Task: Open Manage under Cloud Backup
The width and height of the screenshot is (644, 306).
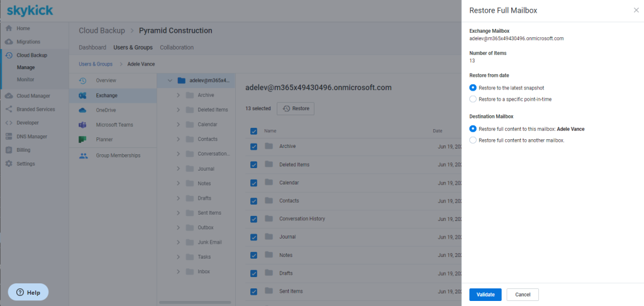Action: click(25, 67)
